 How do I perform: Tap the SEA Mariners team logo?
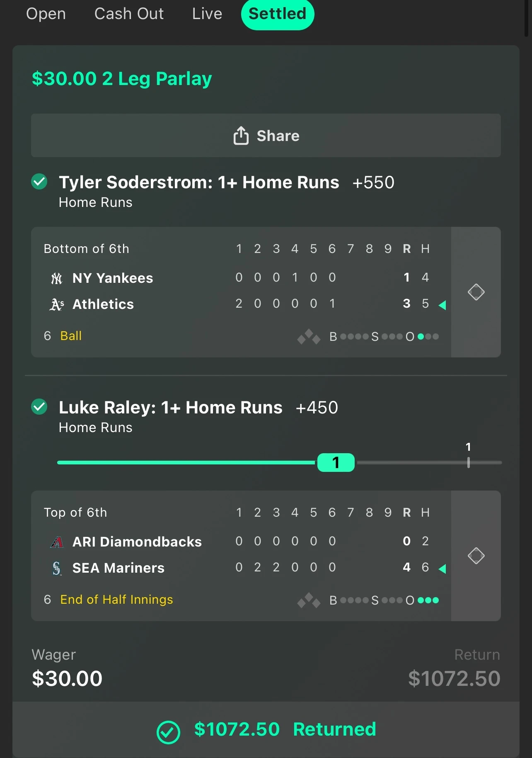pyautogui.click(x=57, y=568)
